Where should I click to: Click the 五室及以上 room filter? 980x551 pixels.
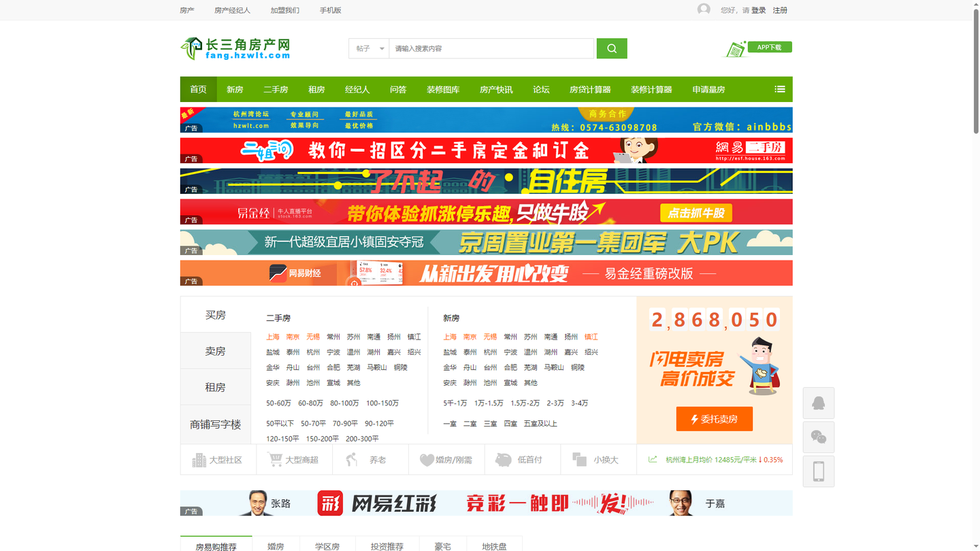click(540, 424)
